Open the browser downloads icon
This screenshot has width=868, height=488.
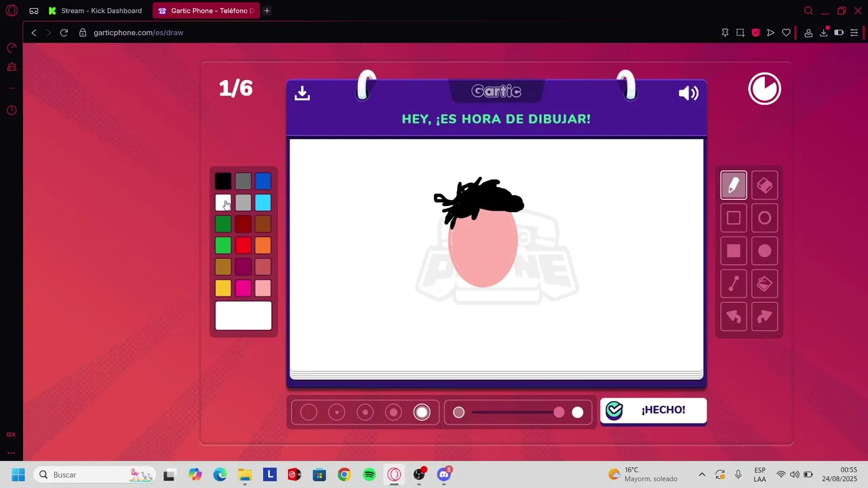coord(824,33)
